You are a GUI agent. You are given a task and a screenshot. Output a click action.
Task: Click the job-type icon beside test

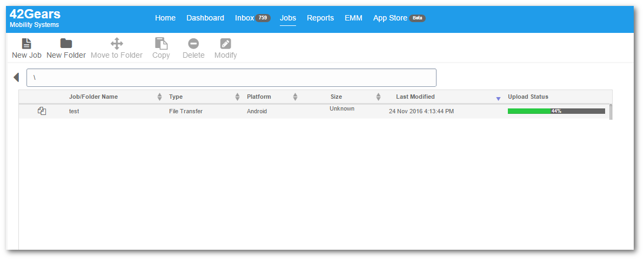tap(42, 111)
